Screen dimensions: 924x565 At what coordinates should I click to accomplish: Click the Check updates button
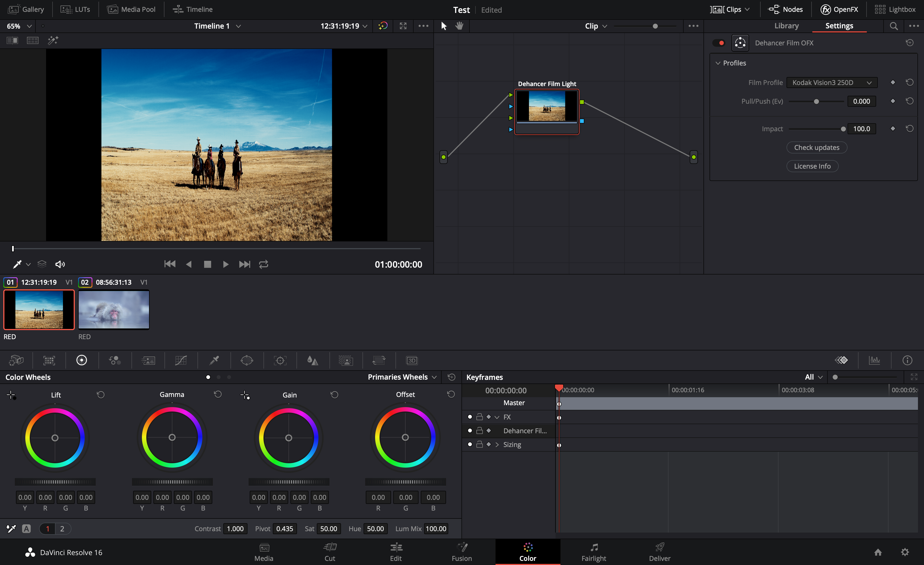817,147
